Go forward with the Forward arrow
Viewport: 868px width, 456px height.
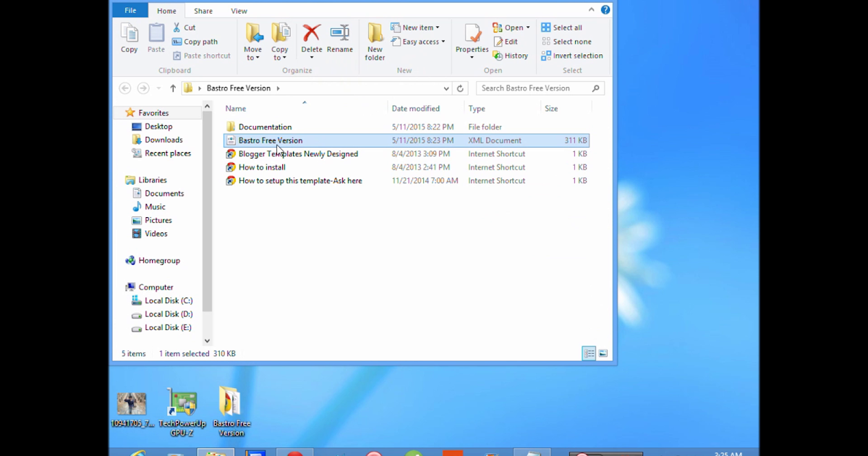pyautogui.click(x=143, y=88)
